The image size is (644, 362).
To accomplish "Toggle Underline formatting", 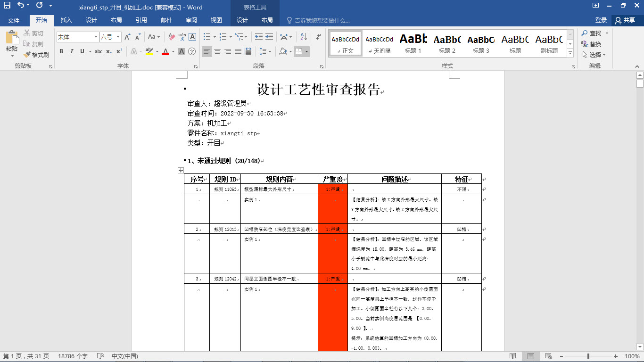I will 81,52.
